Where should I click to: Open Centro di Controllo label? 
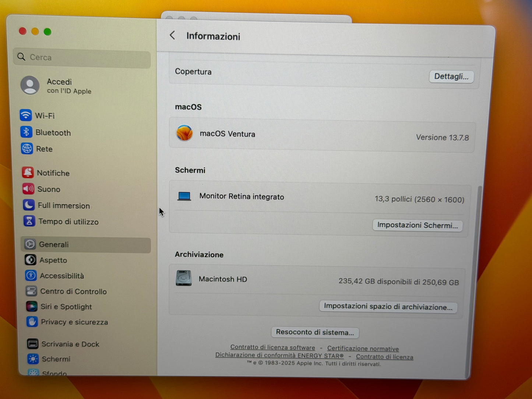(74, 292)
